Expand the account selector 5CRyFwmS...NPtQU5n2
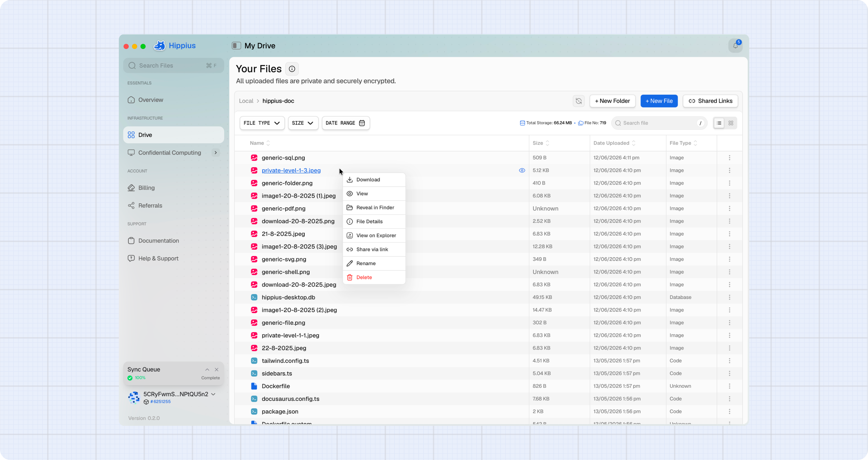Image resolution: width=868 pixels, height=460 pixels. click(179, 394)
